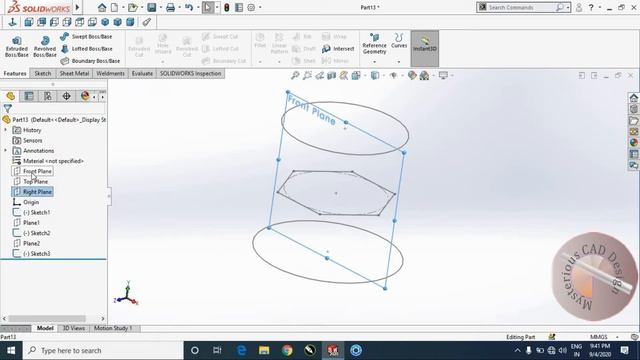
Task: Click the Intersect tool
Action: pos(338,49)
